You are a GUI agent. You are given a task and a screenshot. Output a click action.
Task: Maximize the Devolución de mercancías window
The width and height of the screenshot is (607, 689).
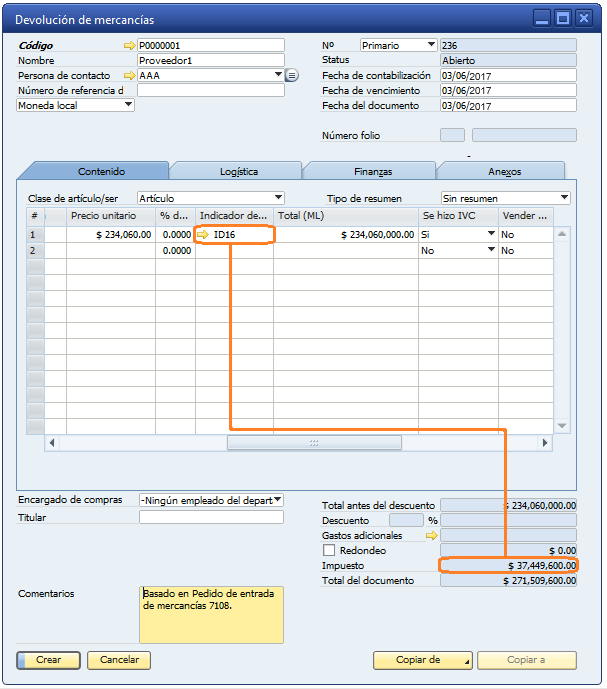click(563, 18)
